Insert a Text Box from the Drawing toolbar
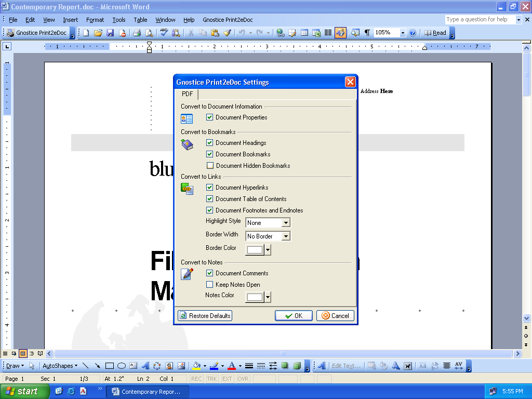The width and height of the screenshot is (532, 399). click(x=134, y=366)
